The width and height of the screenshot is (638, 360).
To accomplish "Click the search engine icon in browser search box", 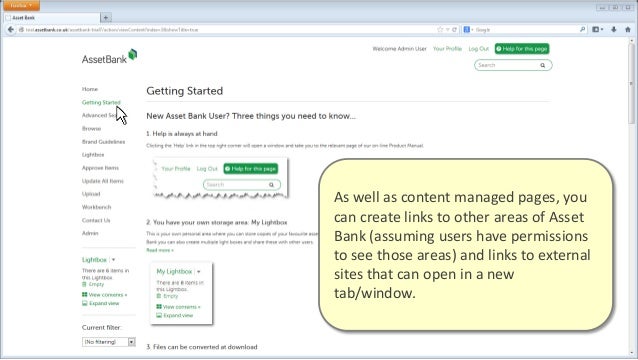I will click(x=467, y=29).
